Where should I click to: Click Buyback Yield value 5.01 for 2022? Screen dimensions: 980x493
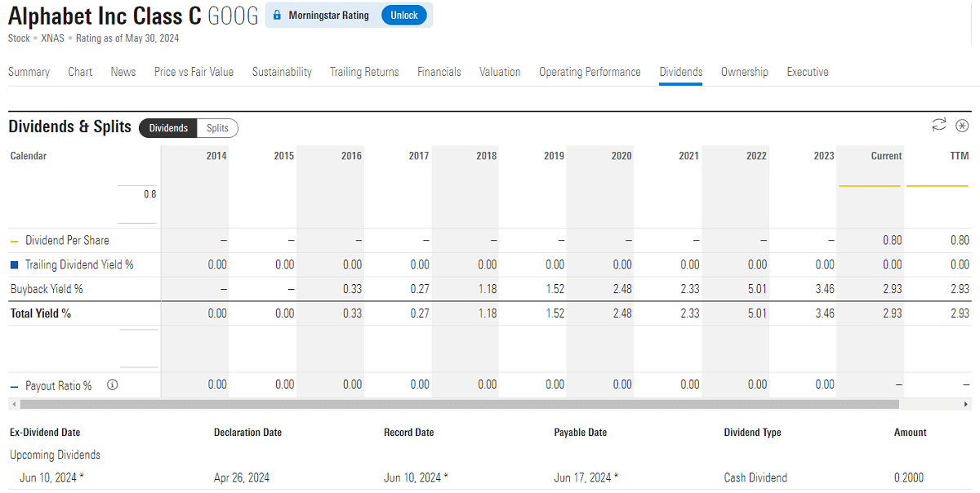[x=757, y=289]
